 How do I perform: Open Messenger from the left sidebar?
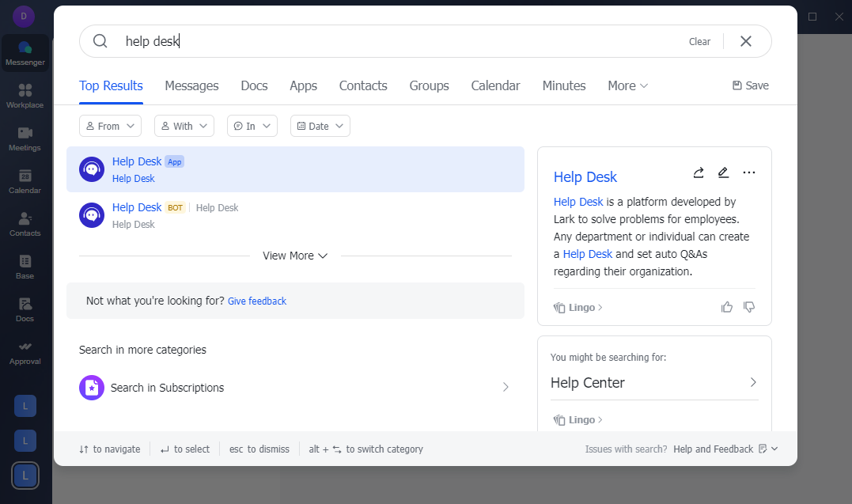25,54
